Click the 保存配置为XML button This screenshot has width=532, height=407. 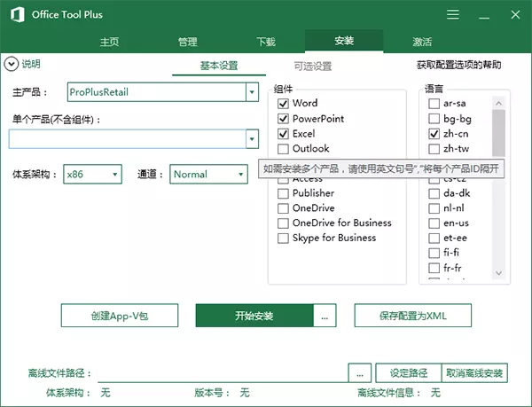tap(412, 315)
